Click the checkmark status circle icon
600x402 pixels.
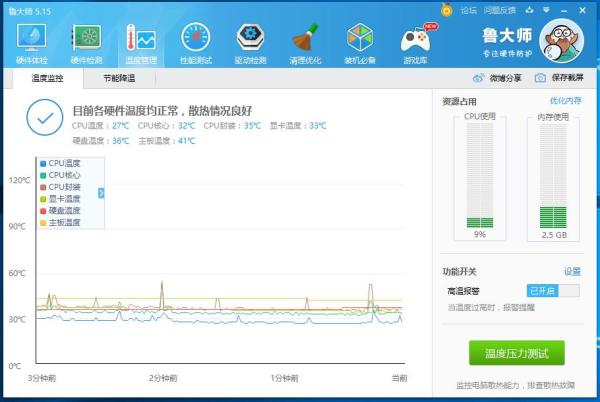[45, 117]
